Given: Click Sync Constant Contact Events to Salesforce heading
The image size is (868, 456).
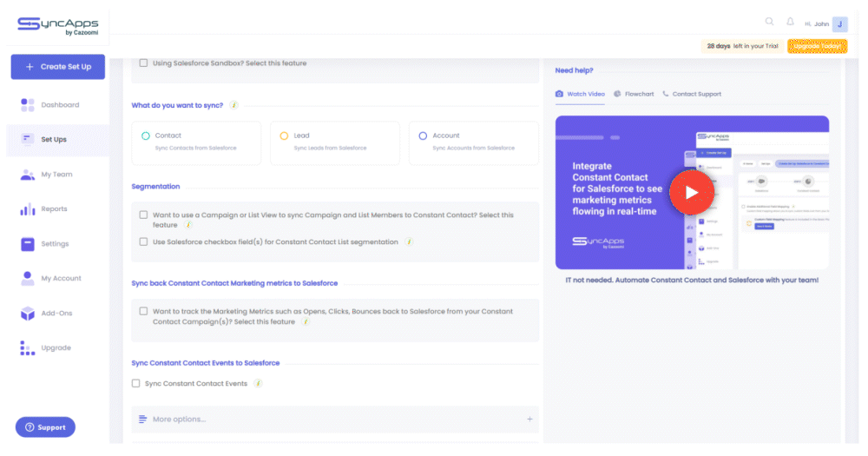Looking at the screenshot, I should [x=206, y=363].
